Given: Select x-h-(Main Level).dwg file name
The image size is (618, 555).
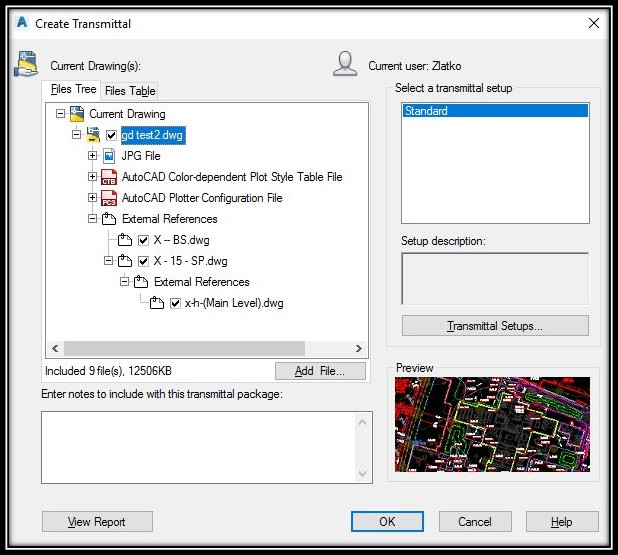Looking at the screenshot, I should 234,303.
